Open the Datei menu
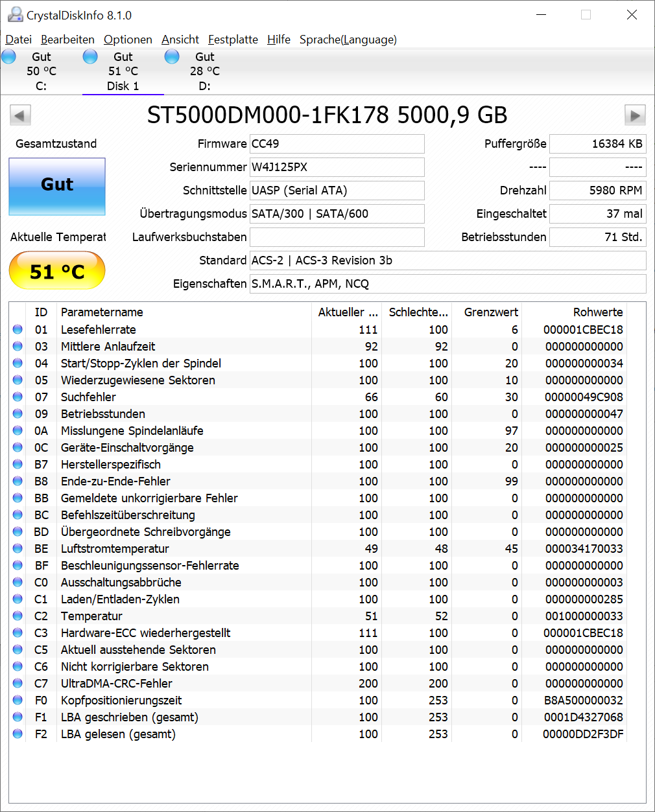Viewport: 655px width, 812px height. pyautogui.click(x=19, y=40)
